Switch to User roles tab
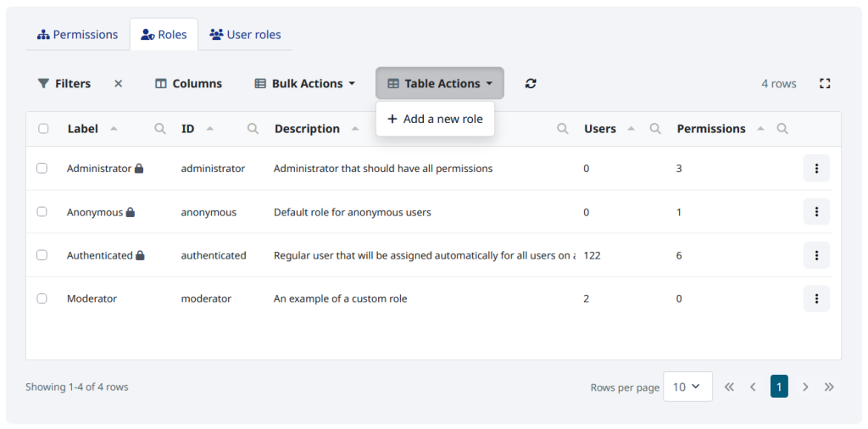Image resolution: width=868 pixels, height=429 pixels. (245, 34)
